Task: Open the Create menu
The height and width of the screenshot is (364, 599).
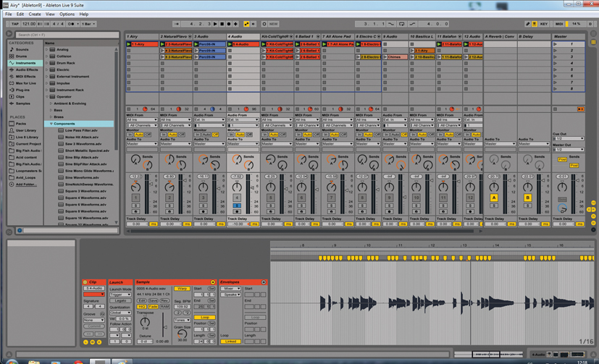Action: coord(34,14)
